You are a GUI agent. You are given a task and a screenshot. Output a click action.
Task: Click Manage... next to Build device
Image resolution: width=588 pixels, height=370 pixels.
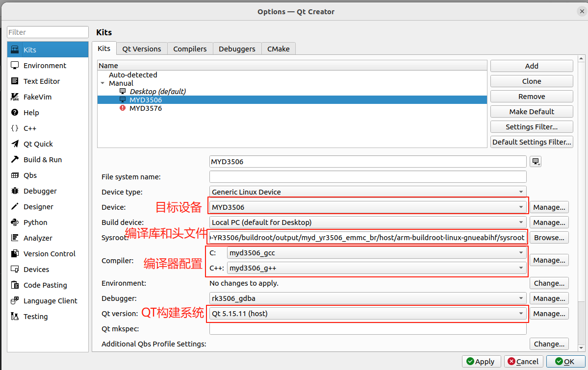[549, 222]
